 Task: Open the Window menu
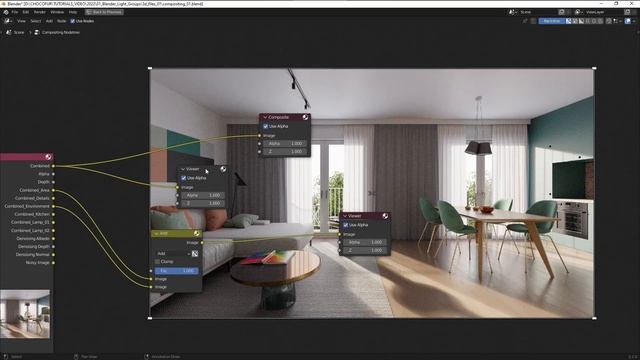tap(57, 12)
